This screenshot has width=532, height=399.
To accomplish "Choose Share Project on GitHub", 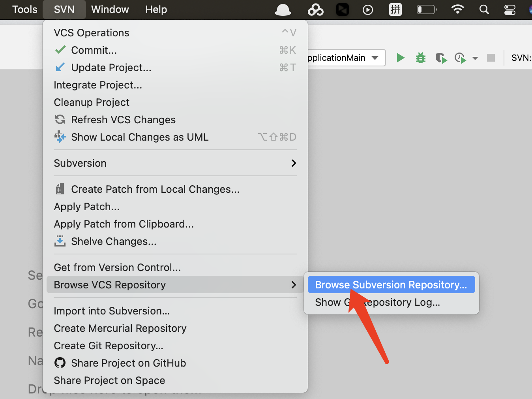I will click(x=175, y=363).
